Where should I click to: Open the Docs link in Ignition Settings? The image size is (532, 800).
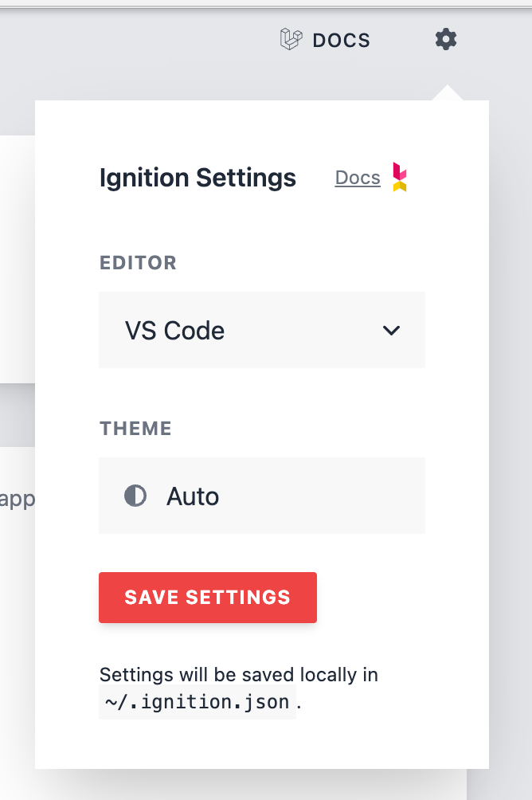point(358,178)
